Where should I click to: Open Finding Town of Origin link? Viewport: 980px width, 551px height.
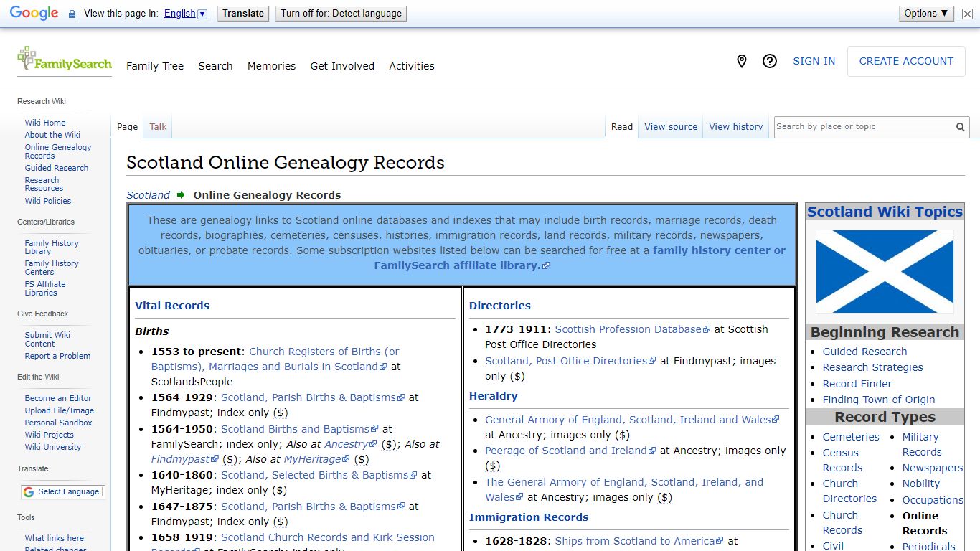[x=879, y=400]
